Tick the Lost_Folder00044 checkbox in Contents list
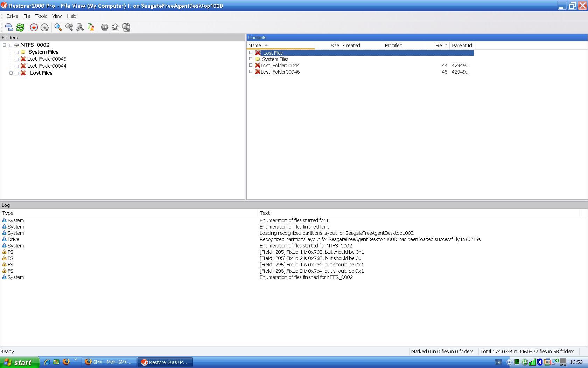The image size is (588, 368). coord(251,65)
